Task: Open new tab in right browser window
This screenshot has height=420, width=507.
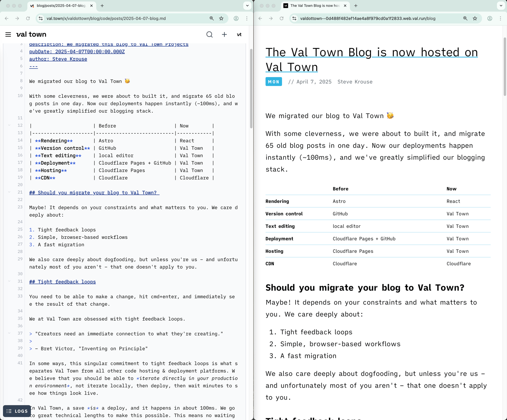Action: click(356, 6)
